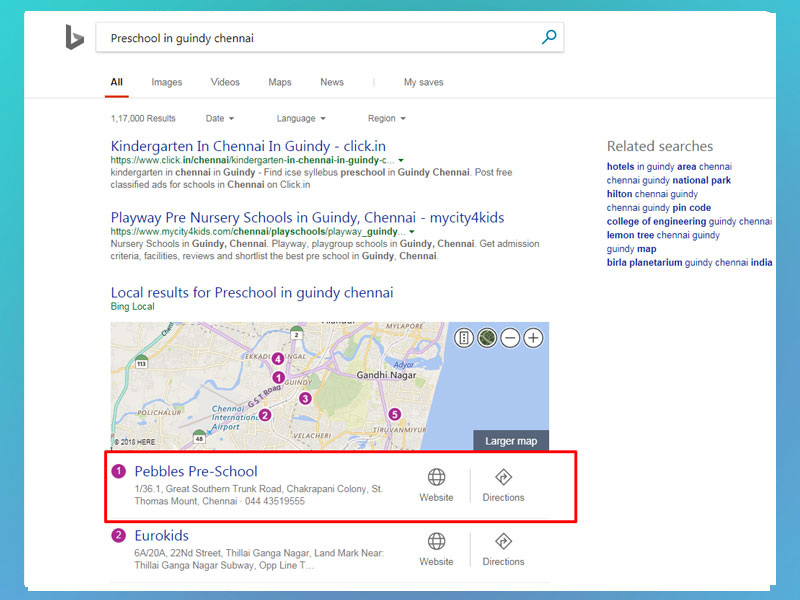800x600 pixels.
Task: Click related search birla planetarium guindy
Action: [689, 263]
